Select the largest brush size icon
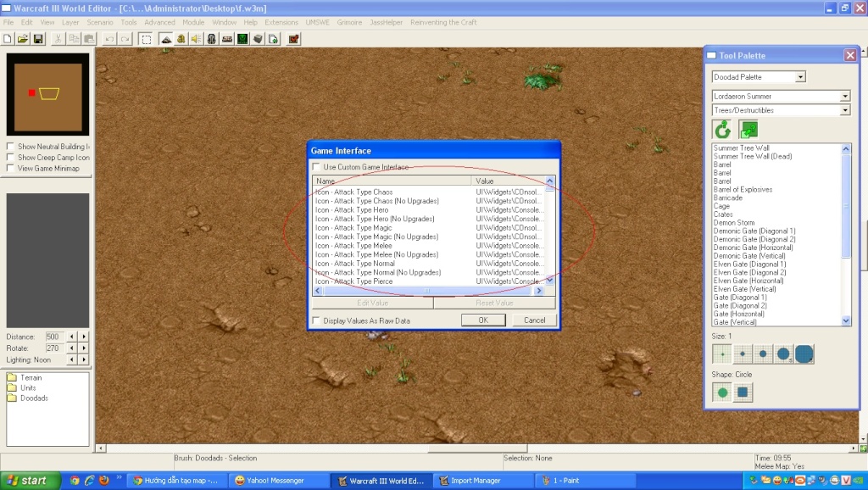The height and width of the screenshot is (490, 868). tap(804, 354)
